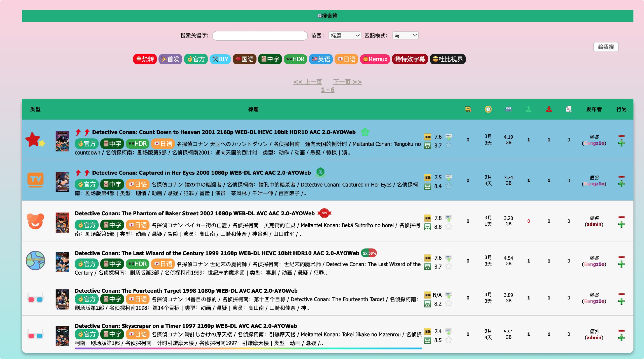Sort by the leechers red download icon
The image size is (644, 359).
[x=549, y=109]
